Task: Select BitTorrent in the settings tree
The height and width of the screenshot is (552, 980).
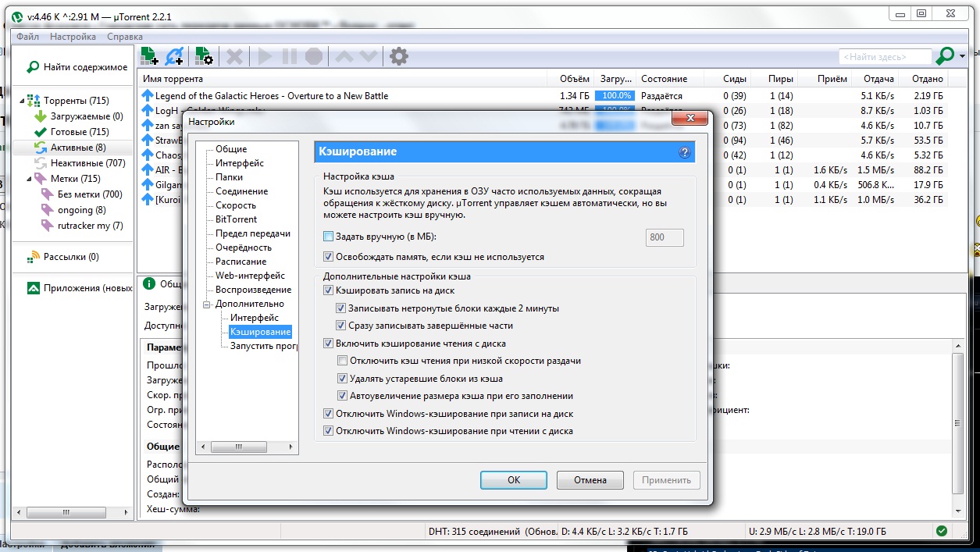Action: click(236, 219)
